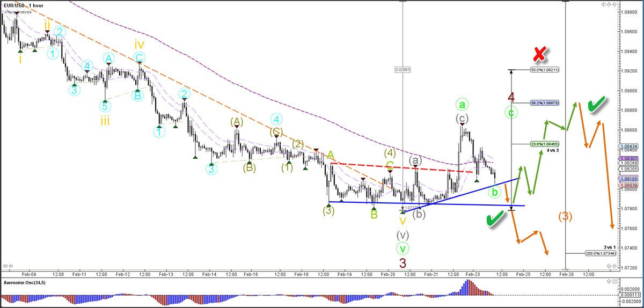
Task: Click the single right arrow icon at bottom-left of chart
Action: (x=11, y=265)
